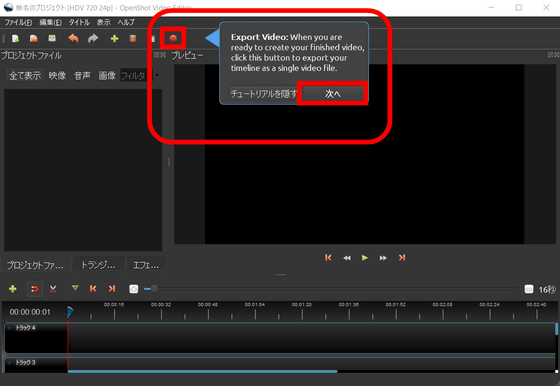Viewport: 560px width, 386px height.
Task: Import files with the green plus icon
Action: (x=114, y=39)
